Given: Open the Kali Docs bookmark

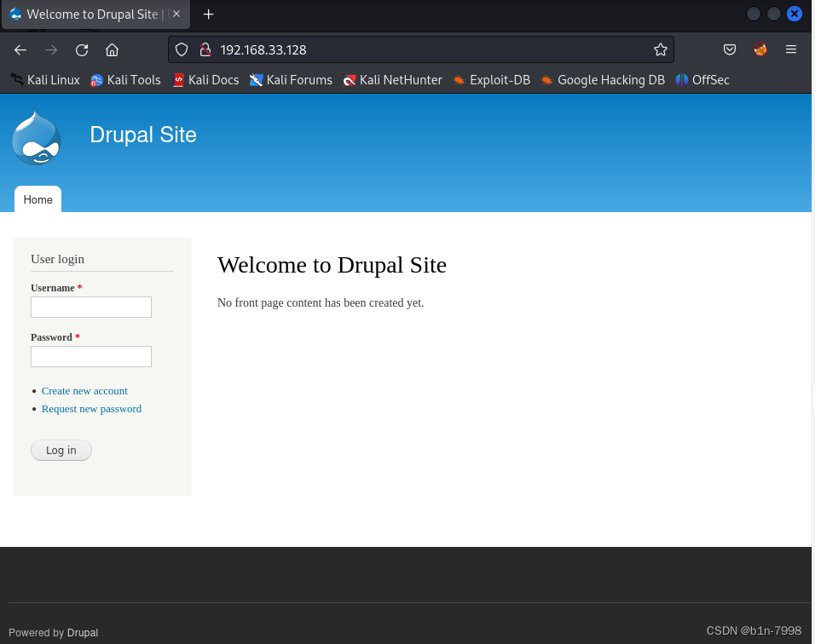Looking at the screenshot, I should coord(205,80).
